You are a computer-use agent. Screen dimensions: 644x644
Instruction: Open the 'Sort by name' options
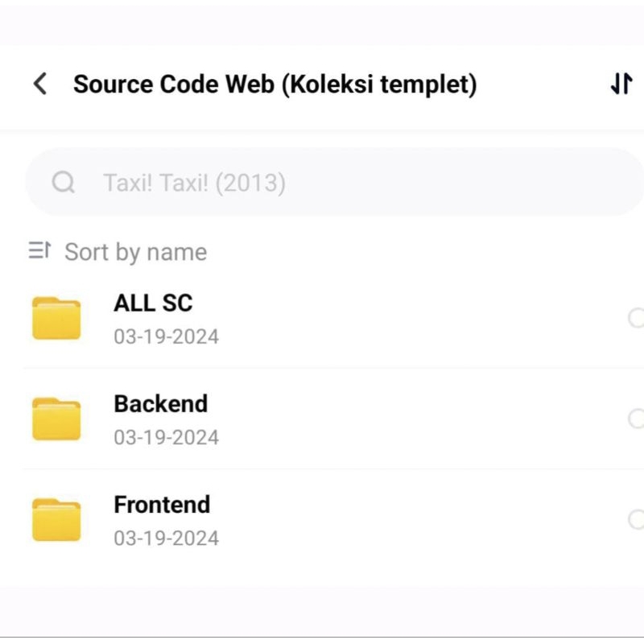pyautogui.click(x=134, y=251)
